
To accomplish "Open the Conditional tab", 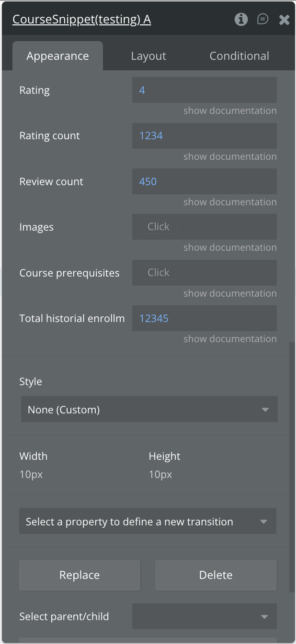I will [239, 56].
